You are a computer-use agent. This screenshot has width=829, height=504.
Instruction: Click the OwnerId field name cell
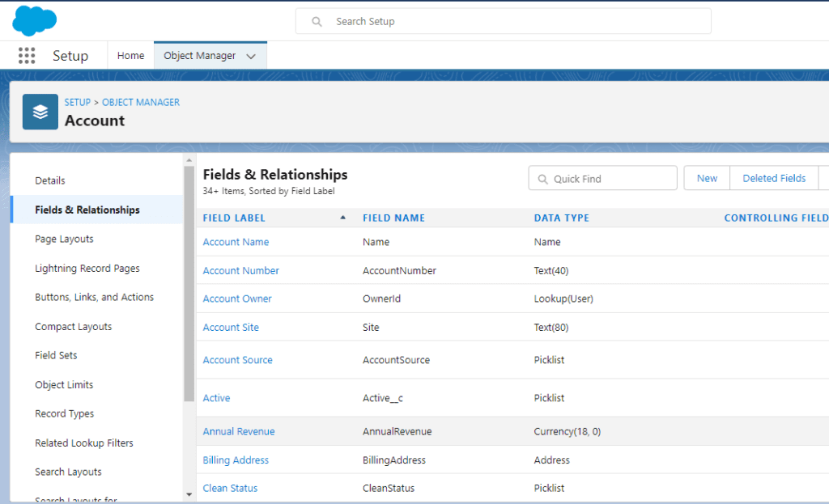pyautogui.click(x=382, y=299)
